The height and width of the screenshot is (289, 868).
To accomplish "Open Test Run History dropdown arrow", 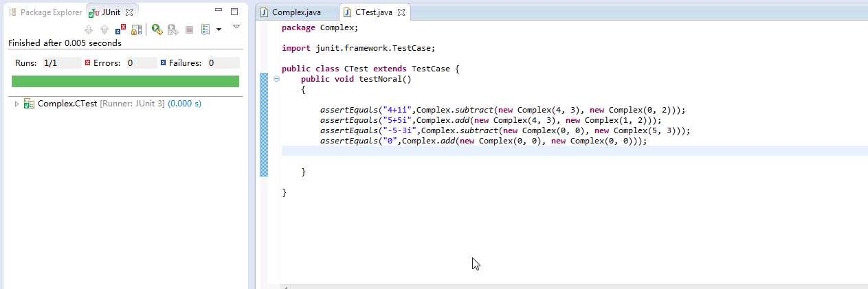I will 219,30.
